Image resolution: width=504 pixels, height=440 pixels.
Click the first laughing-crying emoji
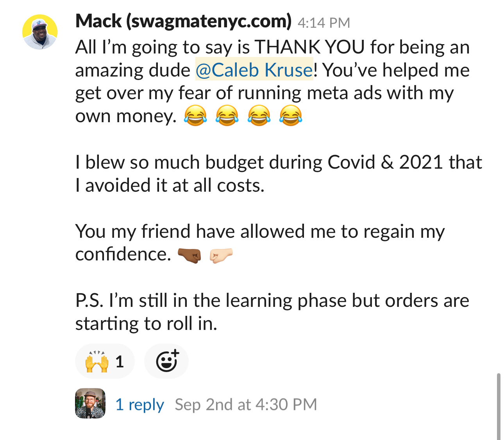click(x=195, y=116)
